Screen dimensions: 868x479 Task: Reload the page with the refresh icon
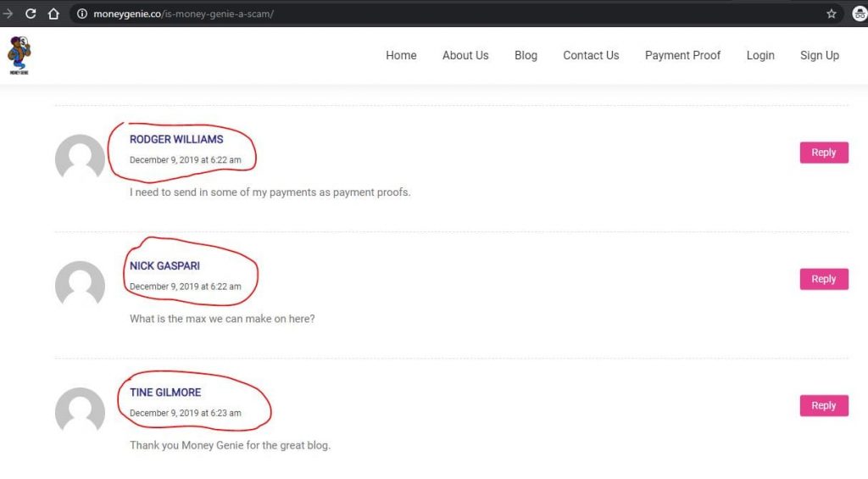31,14
